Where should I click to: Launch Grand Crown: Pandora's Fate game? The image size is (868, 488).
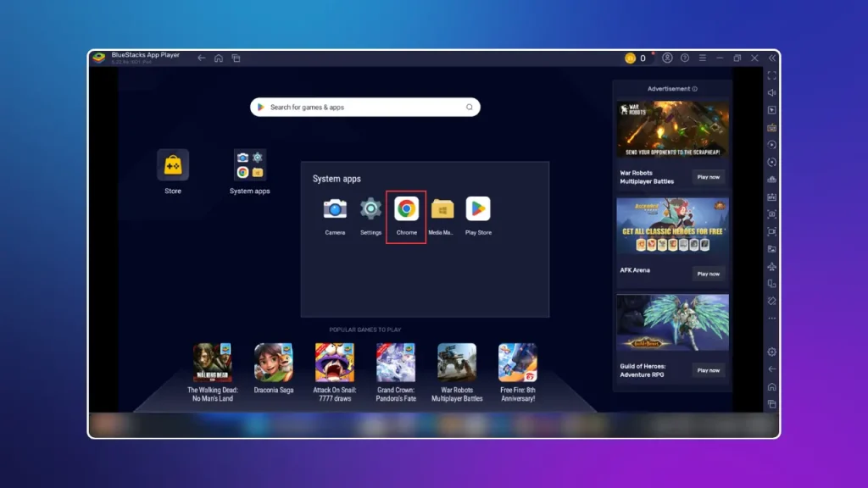coord(396,363)
